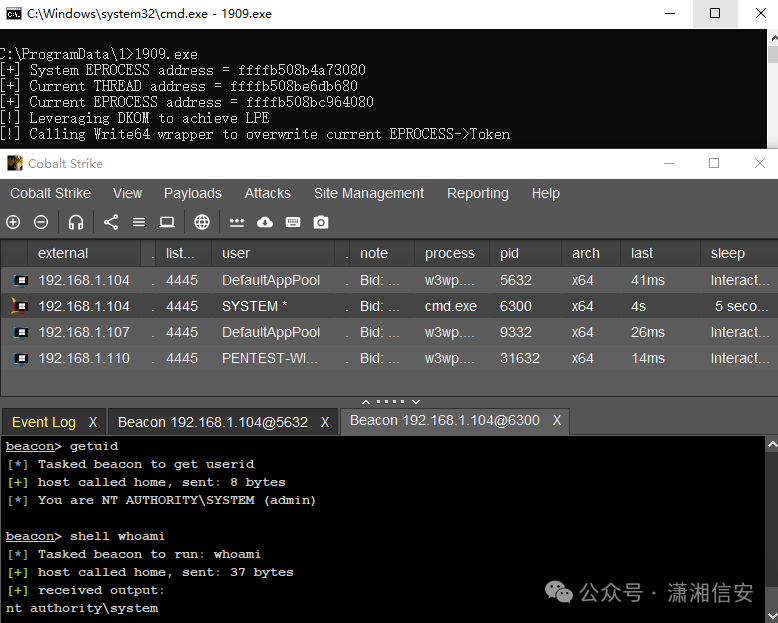
Task: Minimize the Cobalt Strike window
Action: point(669,163)
